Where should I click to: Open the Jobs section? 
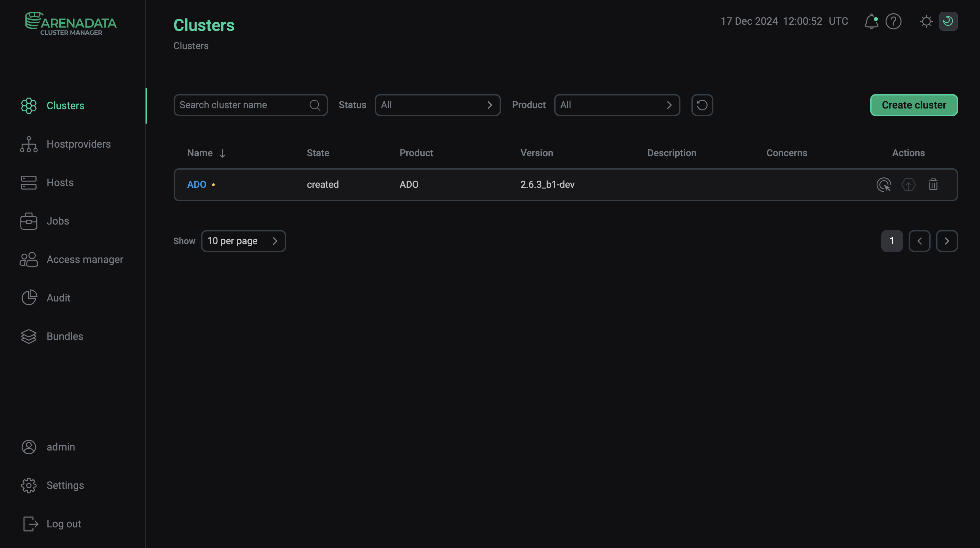point(57,221)
